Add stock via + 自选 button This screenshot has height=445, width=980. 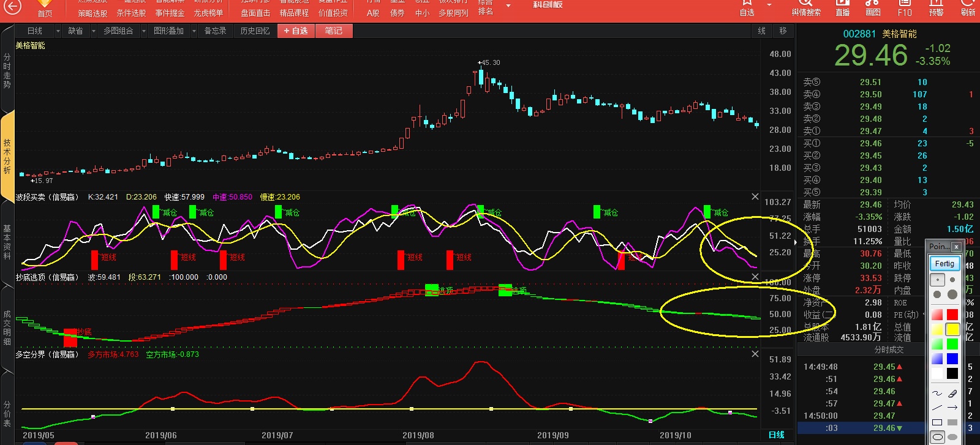pyautogui.click(x=296, y=31)
